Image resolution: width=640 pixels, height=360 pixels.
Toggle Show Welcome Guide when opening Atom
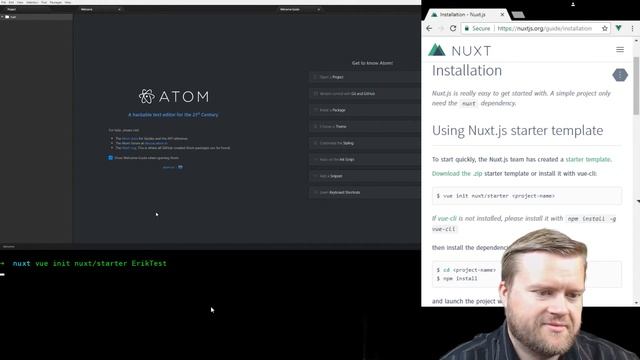tap(110, 158)
